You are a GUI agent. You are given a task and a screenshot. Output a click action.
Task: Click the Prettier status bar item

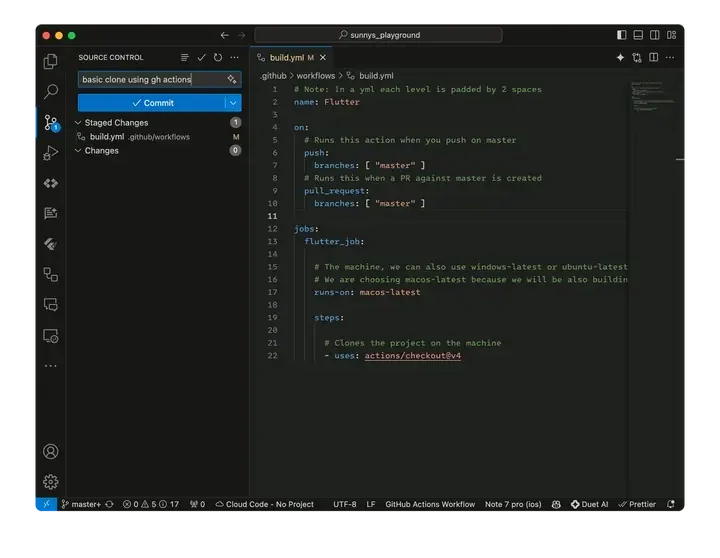click(x=637, y=504)
